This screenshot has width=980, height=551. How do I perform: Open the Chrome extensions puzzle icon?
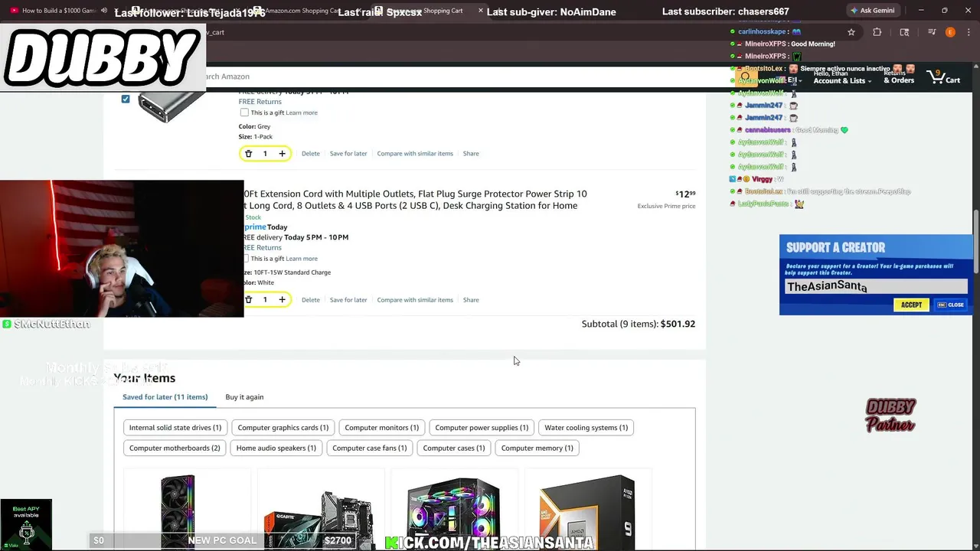point(877,32)
